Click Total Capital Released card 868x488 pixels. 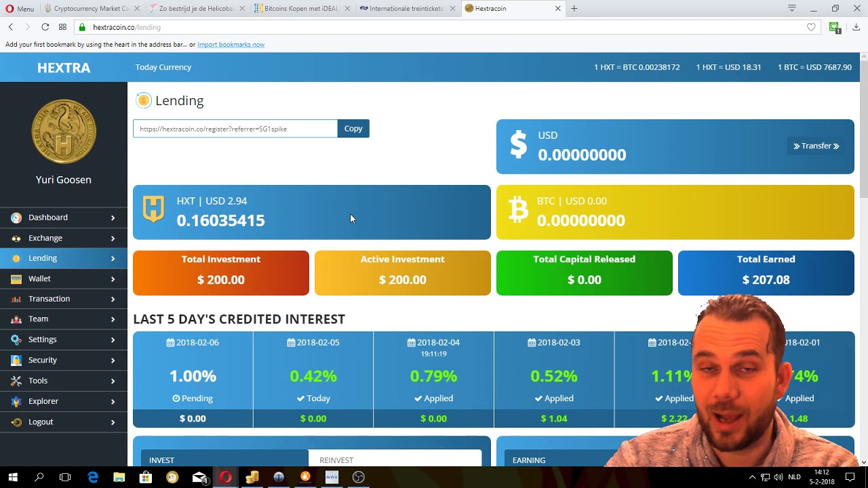pos(585,273)
